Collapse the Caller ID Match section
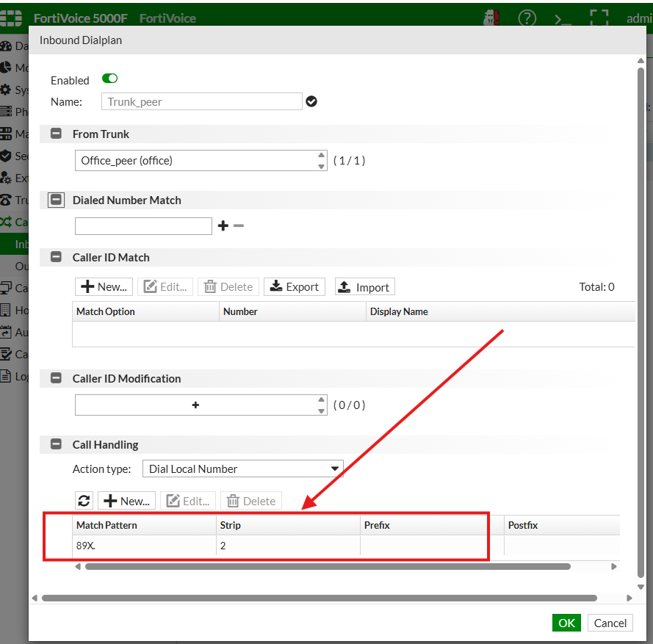Image resolution: width=653 pixels, height=644 pixels. point(56,257)
